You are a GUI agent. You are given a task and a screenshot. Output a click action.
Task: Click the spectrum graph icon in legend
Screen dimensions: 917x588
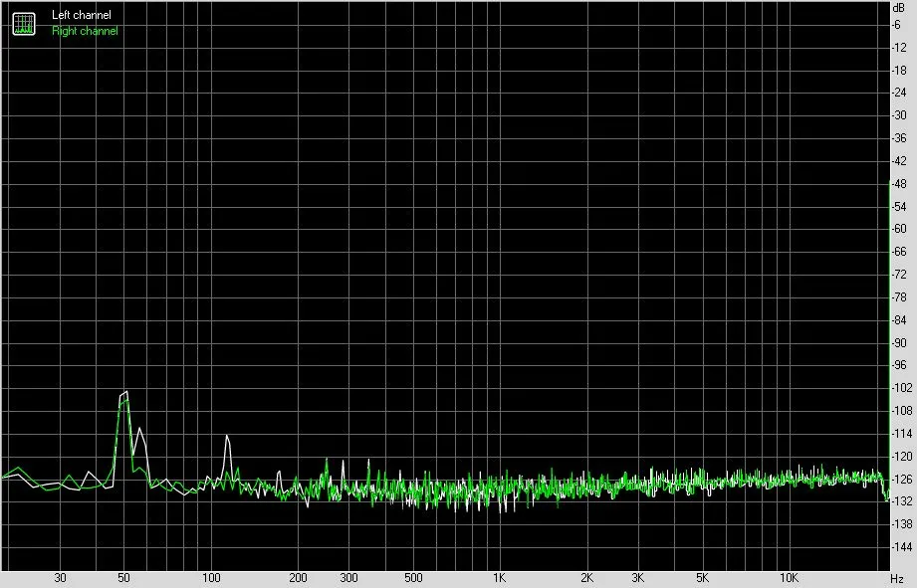[x=24, y=24]
